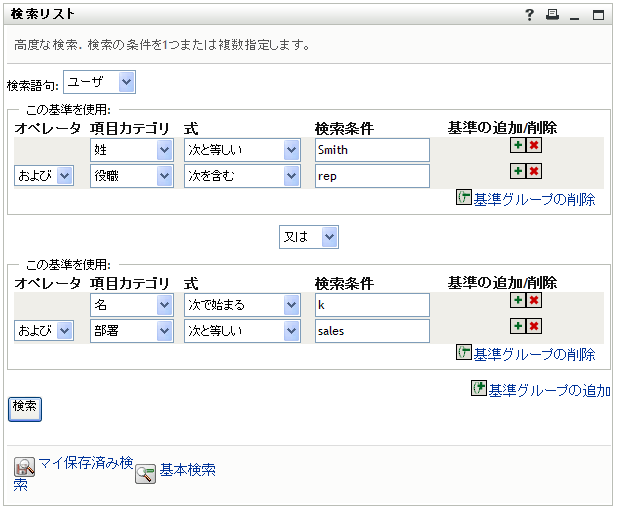
Task: Open the 基本検索 link
Action: (187, 469)
